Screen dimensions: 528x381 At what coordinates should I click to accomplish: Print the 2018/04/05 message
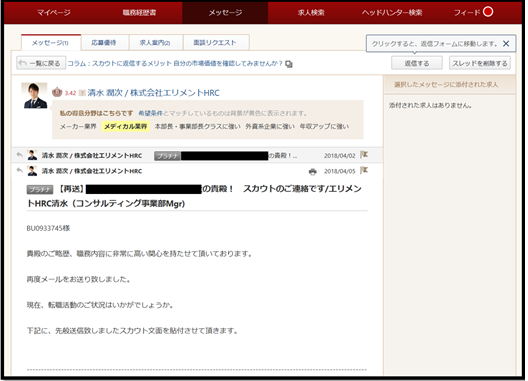(312, 171)
